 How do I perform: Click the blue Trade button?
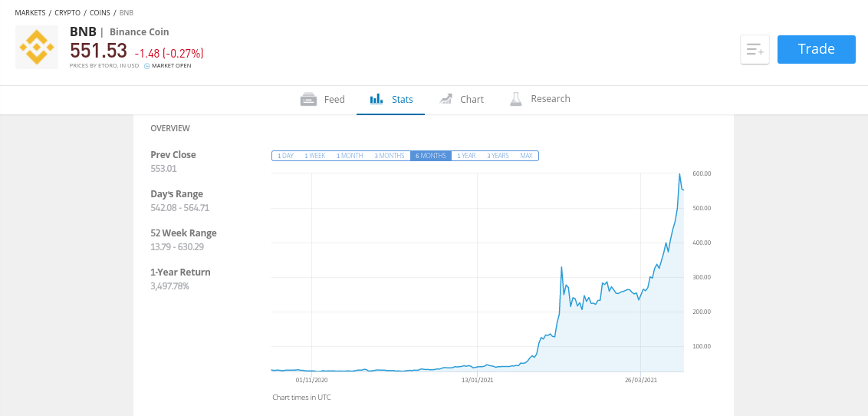(x=816, y=49)
